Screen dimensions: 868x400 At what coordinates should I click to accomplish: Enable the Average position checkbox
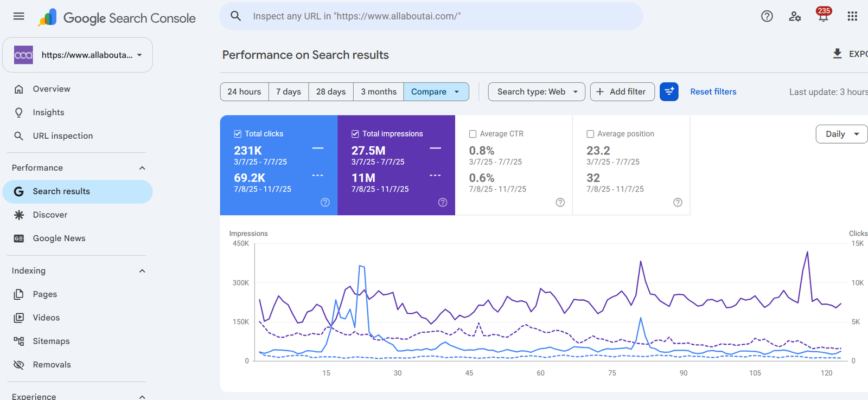coord(590,134)
